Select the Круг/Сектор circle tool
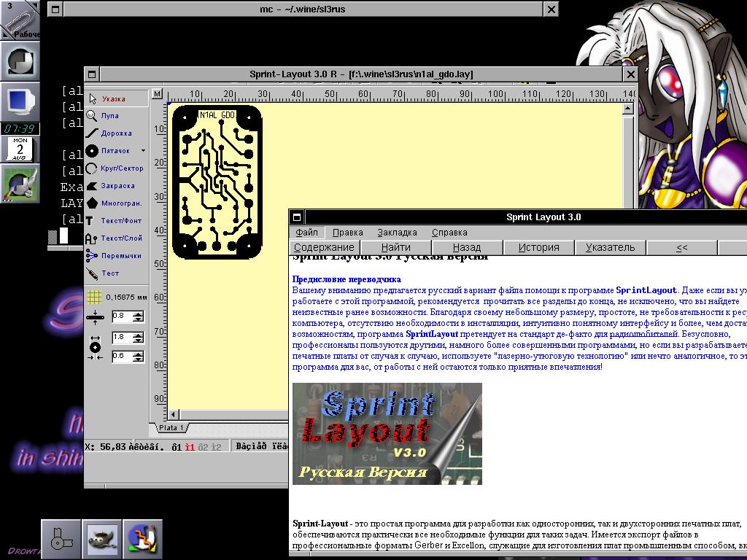The width and height of the screenshot is (747, 560). coord(117,168)
